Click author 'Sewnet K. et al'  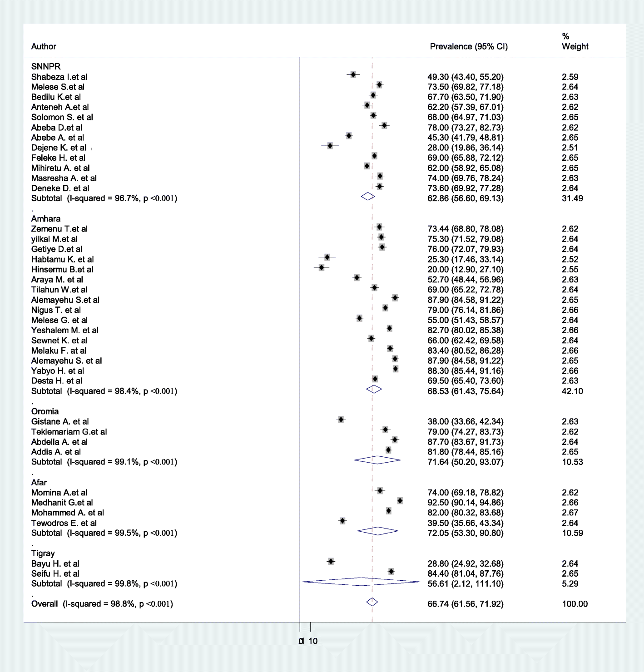click(x=59, y=341)
